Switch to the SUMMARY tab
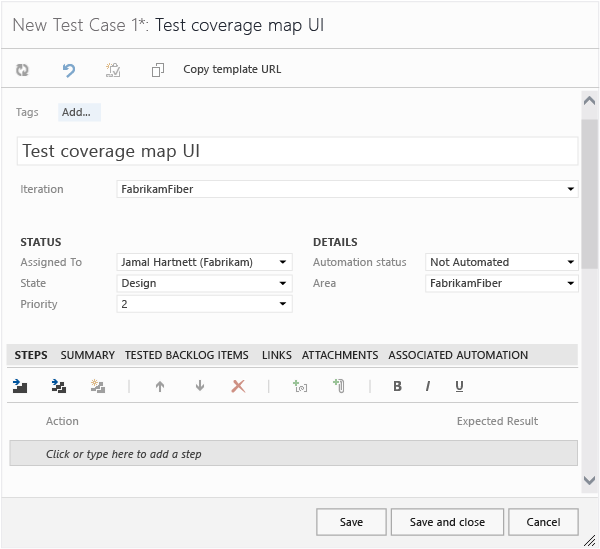The width and height of the screenshot is (600, 549). 88,355
